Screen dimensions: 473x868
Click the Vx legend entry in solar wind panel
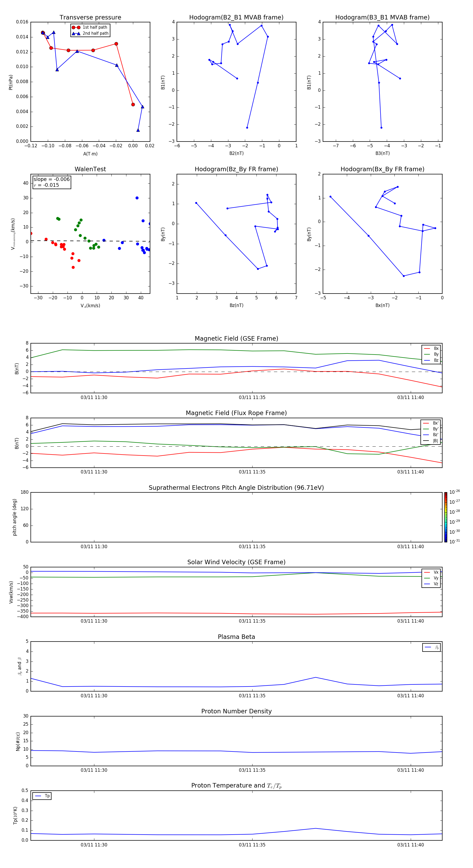click(431, 573)
